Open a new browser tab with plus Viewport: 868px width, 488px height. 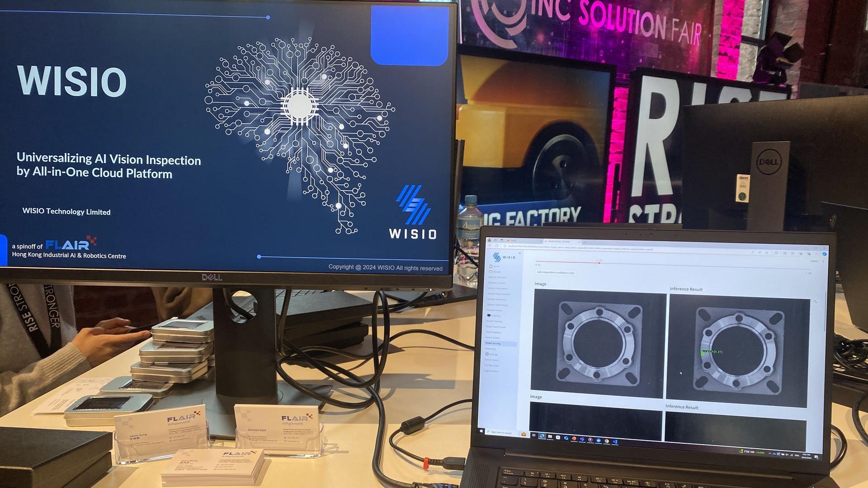point(585,242)
